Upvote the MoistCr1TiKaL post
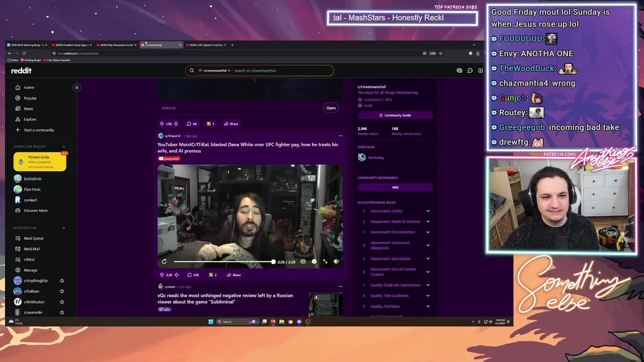Image resolution: width=644 pixels, height=362 pixels. [162, 275]
